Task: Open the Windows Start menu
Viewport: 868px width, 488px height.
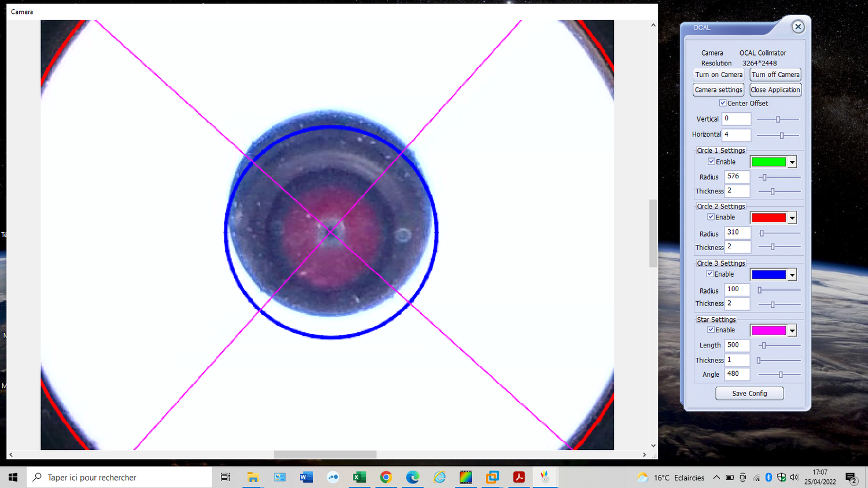Action: pos(13,477)
